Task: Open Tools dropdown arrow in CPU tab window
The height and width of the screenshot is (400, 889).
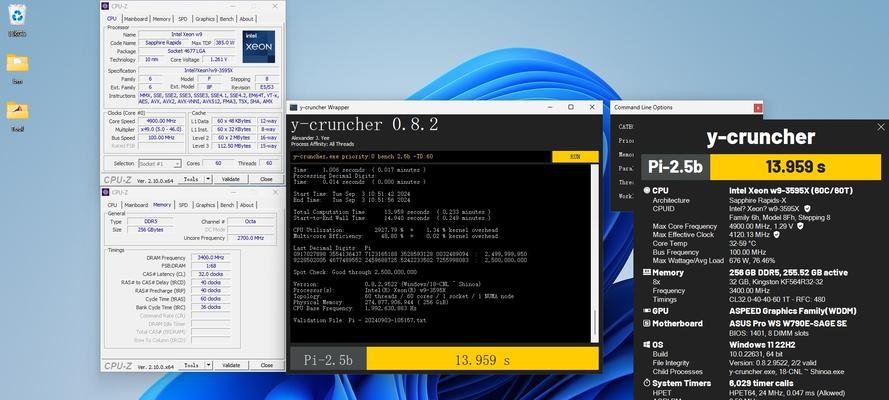Action: (209, 179)
